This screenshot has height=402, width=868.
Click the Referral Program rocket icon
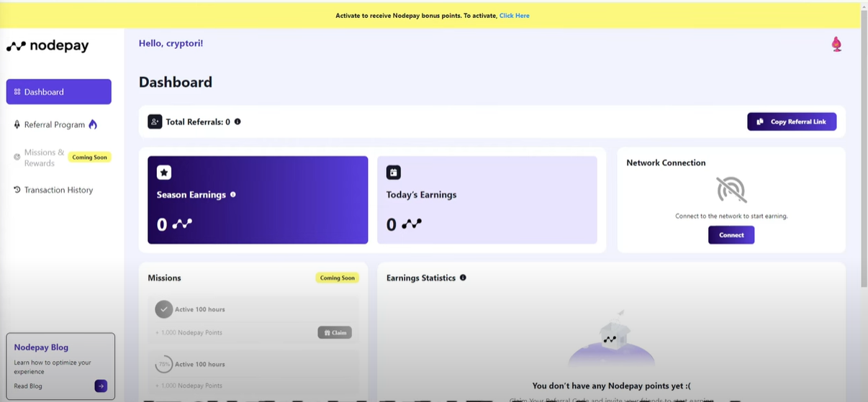17,124
